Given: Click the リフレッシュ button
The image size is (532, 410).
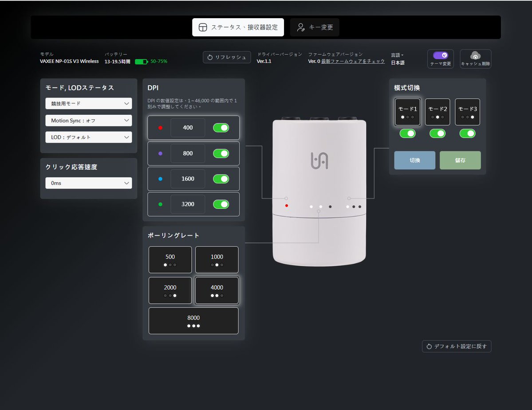Looking at the screenshot, I should (x=227, y=57).
